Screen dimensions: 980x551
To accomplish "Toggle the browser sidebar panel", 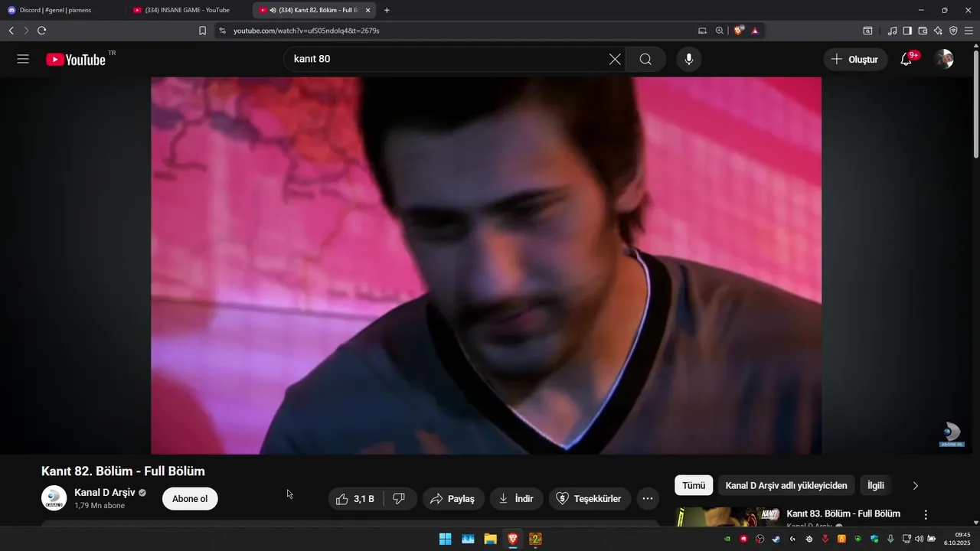I will tap(907, 31).
